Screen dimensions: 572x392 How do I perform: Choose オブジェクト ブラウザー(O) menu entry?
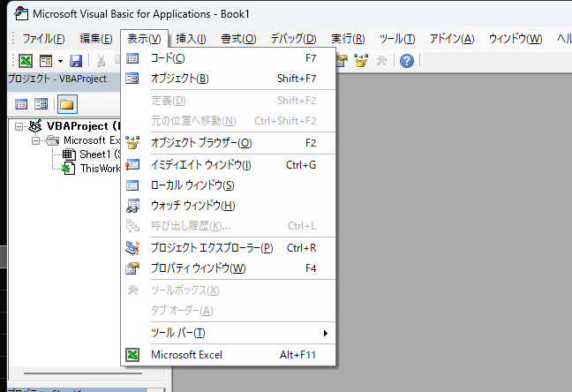(x=229, y=143)
